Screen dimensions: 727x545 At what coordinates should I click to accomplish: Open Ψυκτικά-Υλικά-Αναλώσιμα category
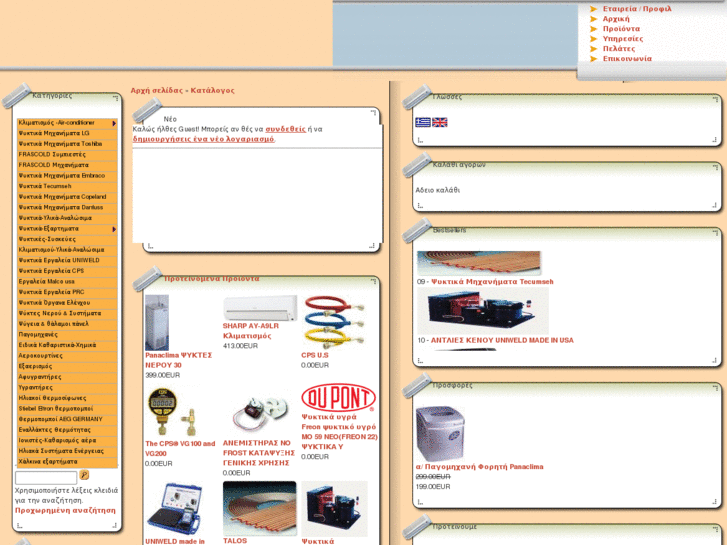(67, 218)
